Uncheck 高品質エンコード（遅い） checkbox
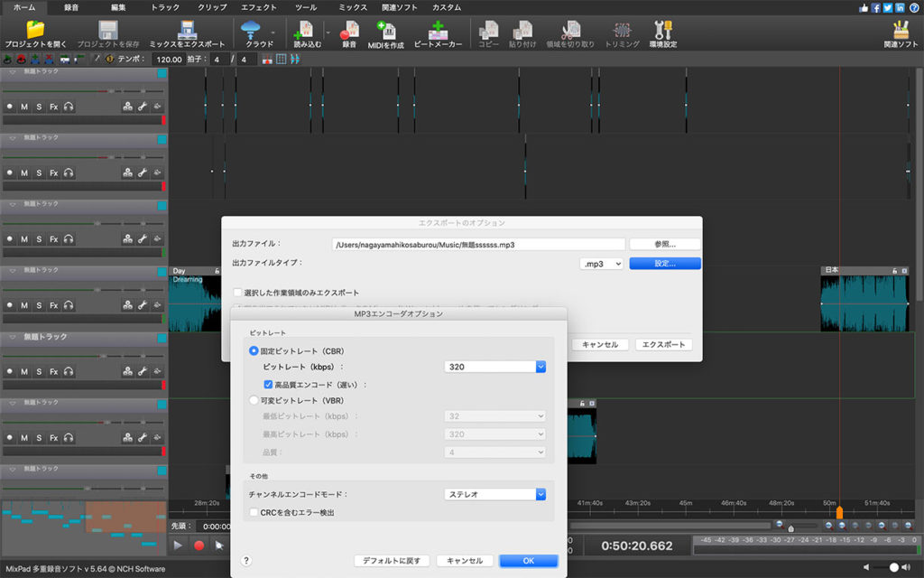924x578 pixels. [x=268, y=385]
